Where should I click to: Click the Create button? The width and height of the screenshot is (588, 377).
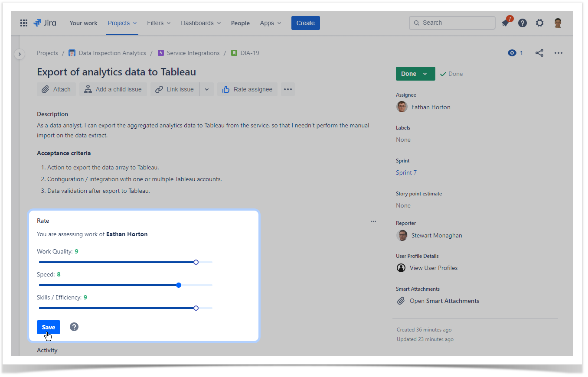(x=306, y=23)
